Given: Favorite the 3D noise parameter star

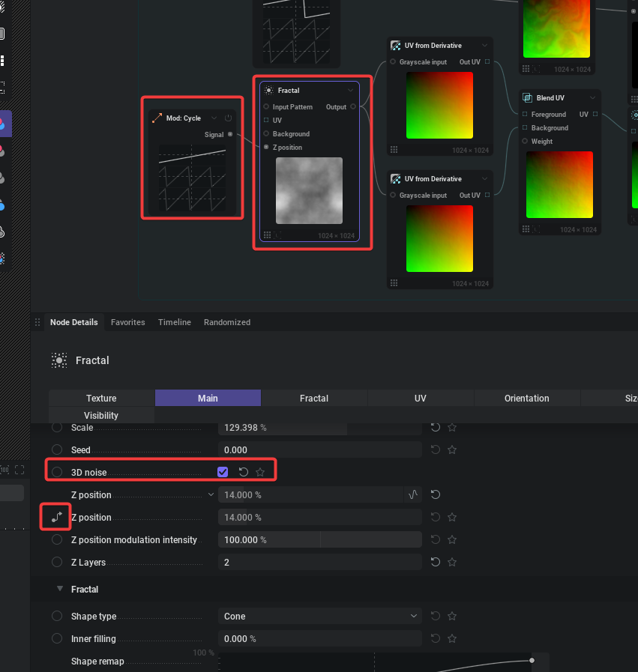Looking at the screenshot, I should [x=260, y=472].
